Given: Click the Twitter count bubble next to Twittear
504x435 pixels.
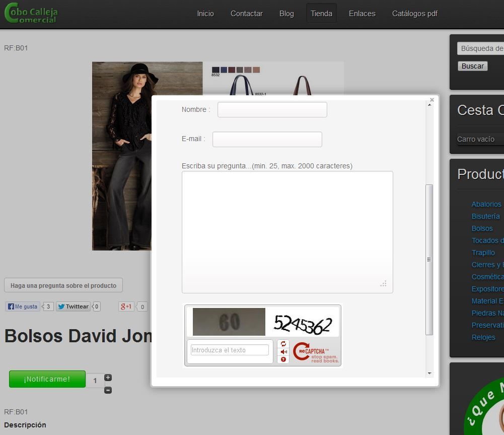Looking at the screenshot, I should (97, 306).
